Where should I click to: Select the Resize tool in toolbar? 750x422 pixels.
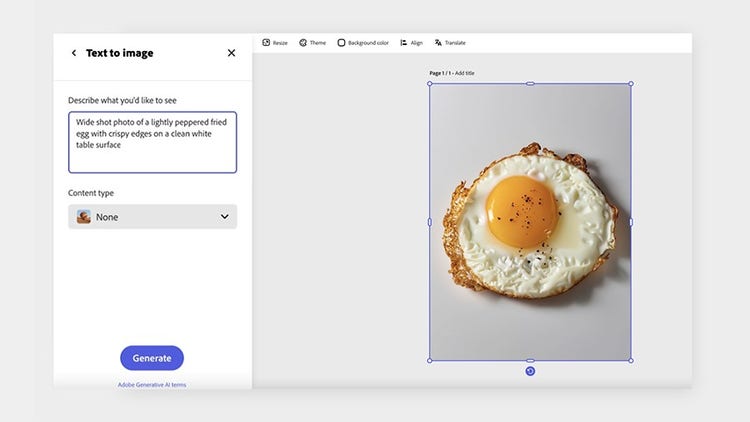(275, 43)
